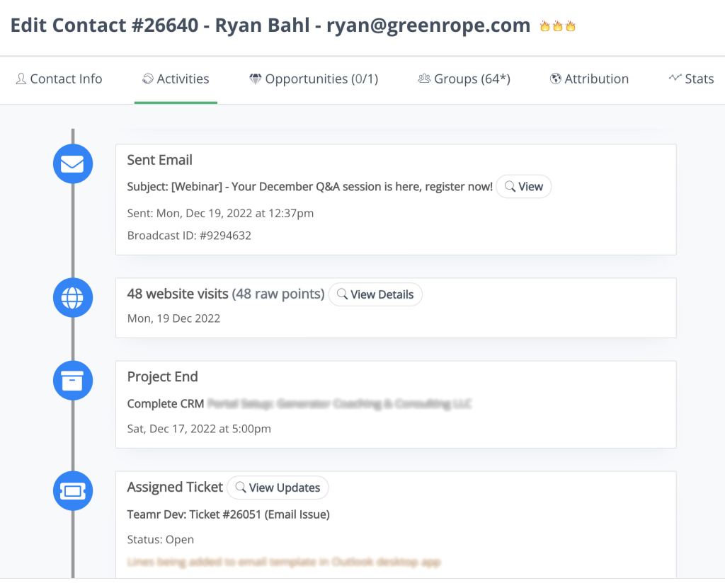
Task: Click the flame emojis beside the contact email
Action: pos(558,25)
